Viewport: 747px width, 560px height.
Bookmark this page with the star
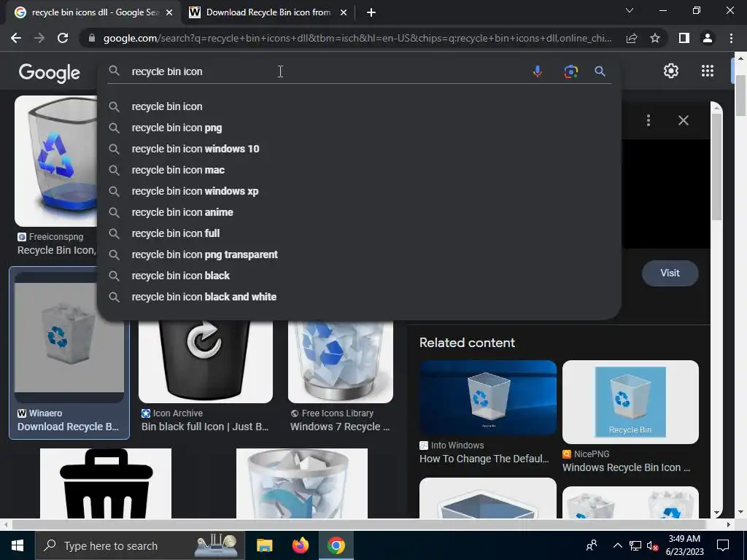[655, 38]
